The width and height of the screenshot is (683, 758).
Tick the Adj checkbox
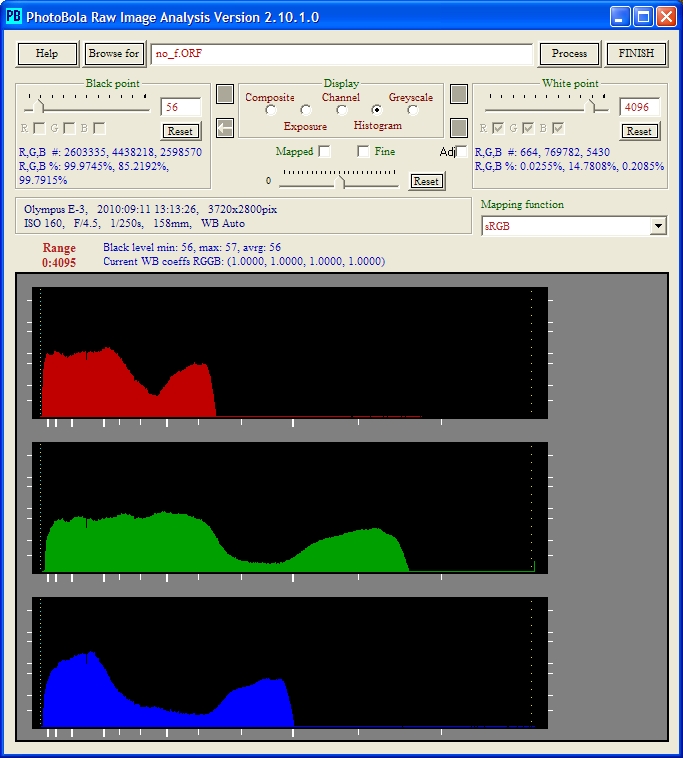tap(462, 151)
